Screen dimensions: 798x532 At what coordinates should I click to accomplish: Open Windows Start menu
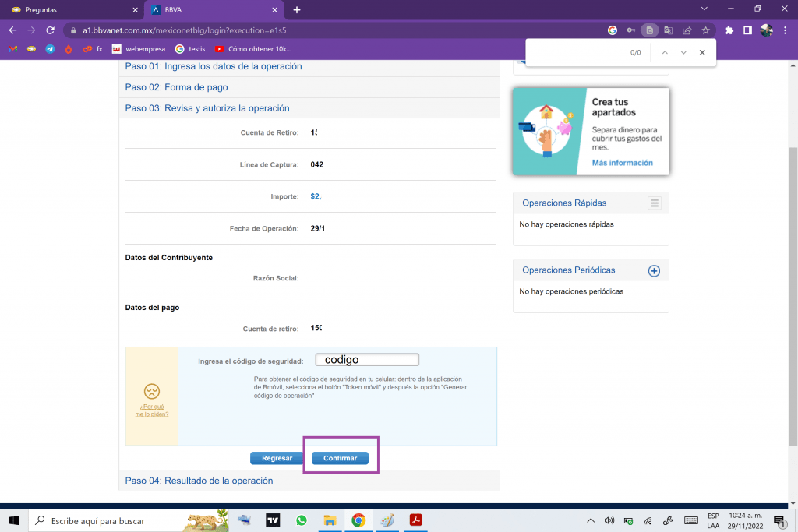14,520
